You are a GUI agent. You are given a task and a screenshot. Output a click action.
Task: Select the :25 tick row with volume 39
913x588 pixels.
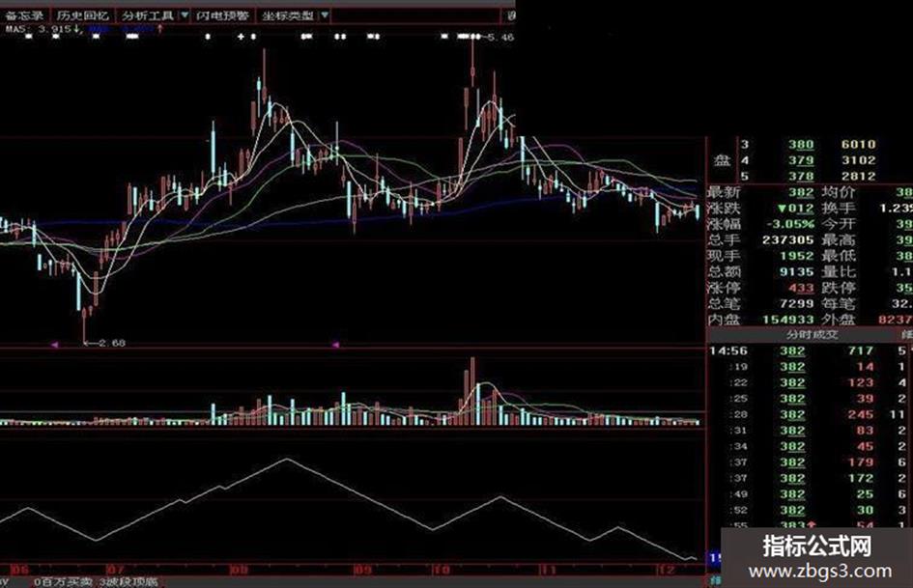tap(810, 399)
